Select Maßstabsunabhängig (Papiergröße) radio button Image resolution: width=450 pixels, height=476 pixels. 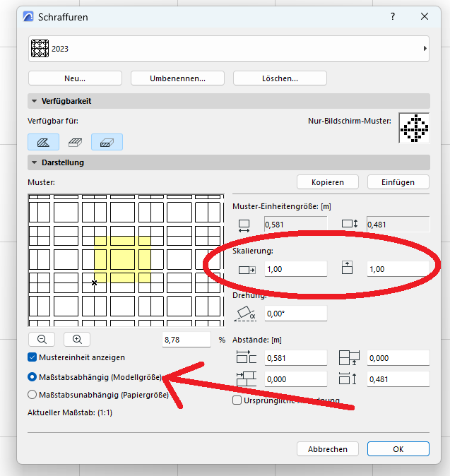32,395
